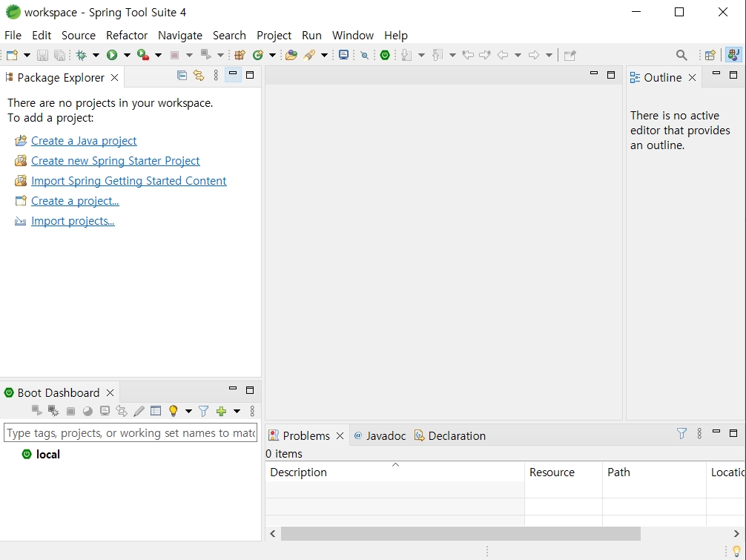Click the Save disk icon
The width and height of the screenshot is (746, 560).
pos(42,55)
